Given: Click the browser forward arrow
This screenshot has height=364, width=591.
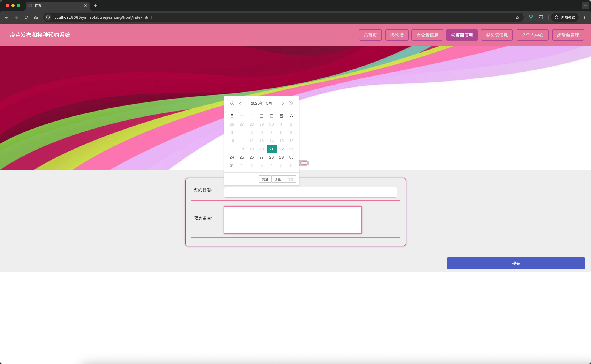Looking at the screenshot, I should pyautogui.click(x=16, y=17).
